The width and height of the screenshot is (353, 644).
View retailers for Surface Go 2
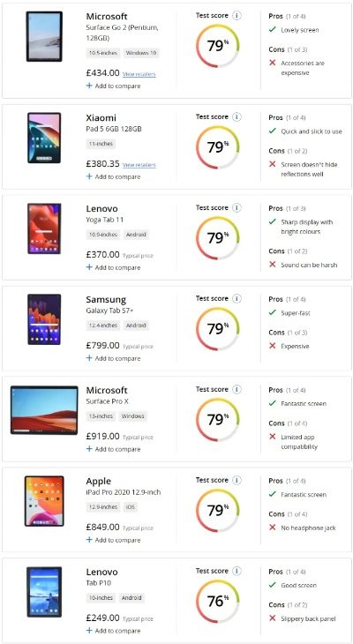(139, 74)
